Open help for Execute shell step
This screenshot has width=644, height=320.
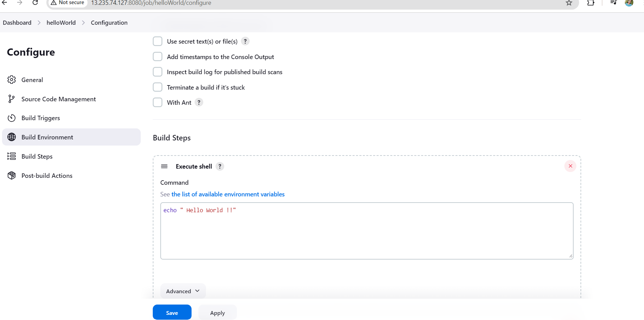click(x=220, y=167)
